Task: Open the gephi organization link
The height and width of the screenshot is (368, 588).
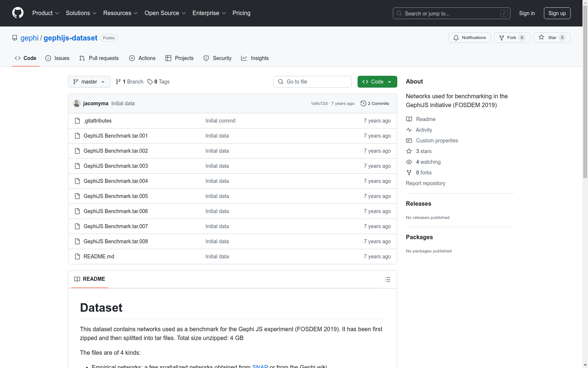Action: (x=29, y=38)
